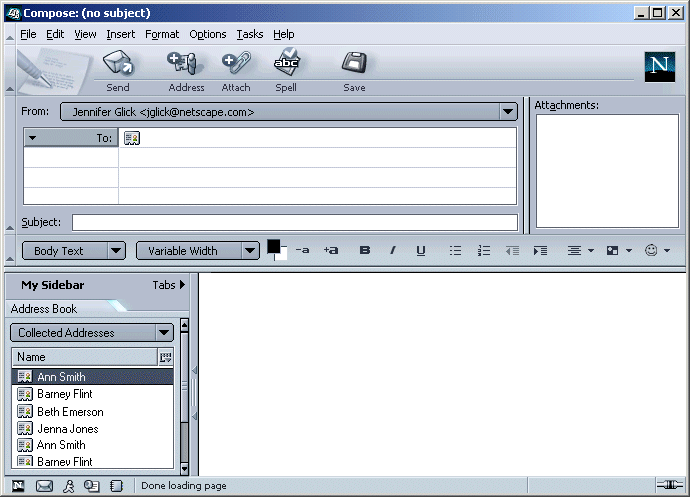Click the Send toolbar icon
This screenshot has height=497, width=690.
point(118,66)
